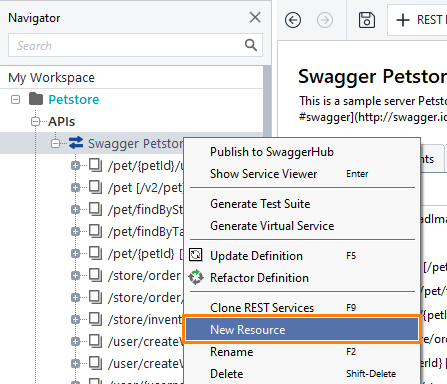
Task: Click the Refactor Definition recycle icon
Action: 196,277
